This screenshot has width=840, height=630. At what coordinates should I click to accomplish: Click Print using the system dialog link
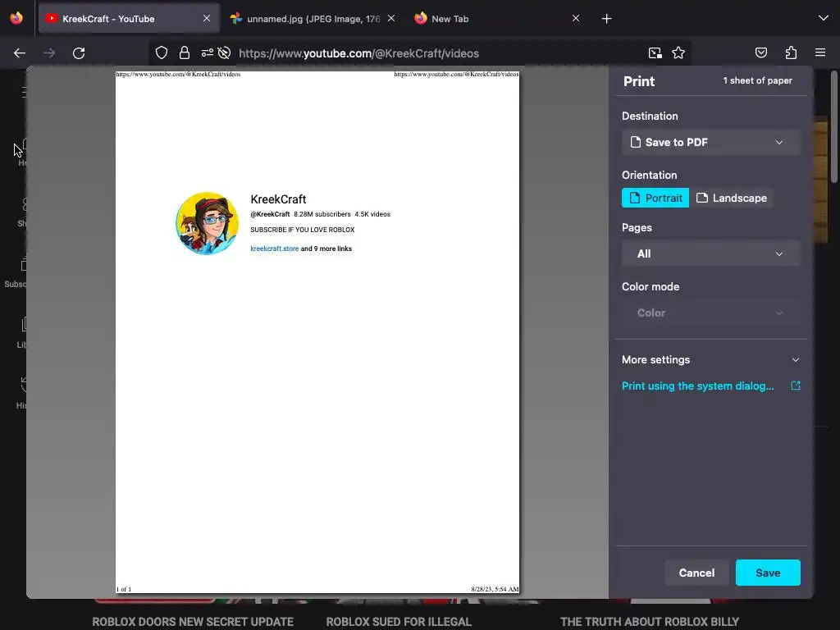[x=697, y=386]
